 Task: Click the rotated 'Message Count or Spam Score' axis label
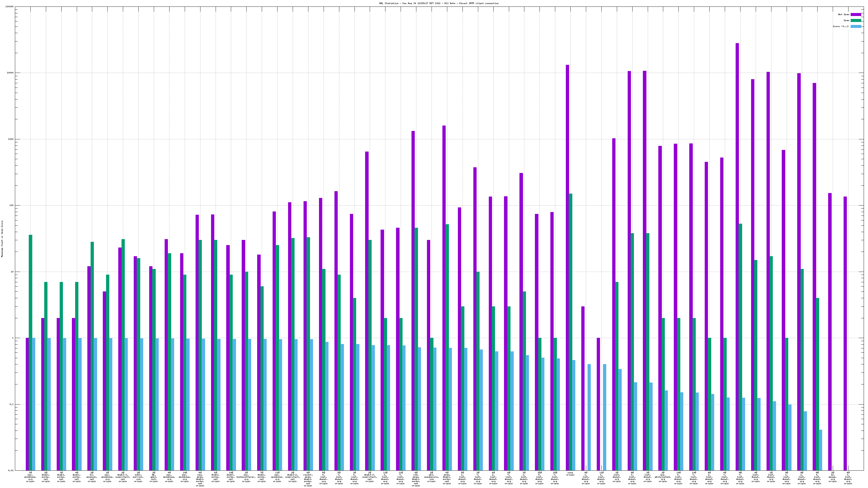[2, 239]
